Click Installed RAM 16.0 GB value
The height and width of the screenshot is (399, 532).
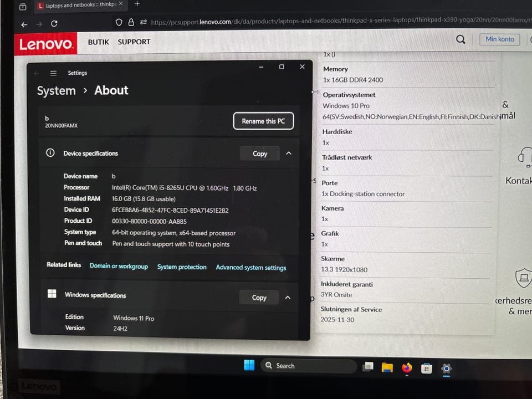point(144,199)
